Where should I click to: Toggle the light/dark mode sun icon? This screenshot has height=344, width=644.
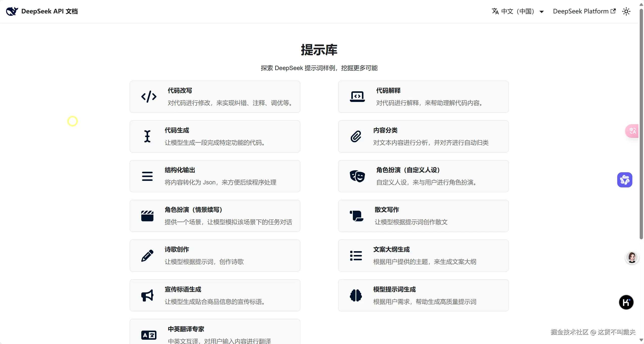click(x=626, y=12)
